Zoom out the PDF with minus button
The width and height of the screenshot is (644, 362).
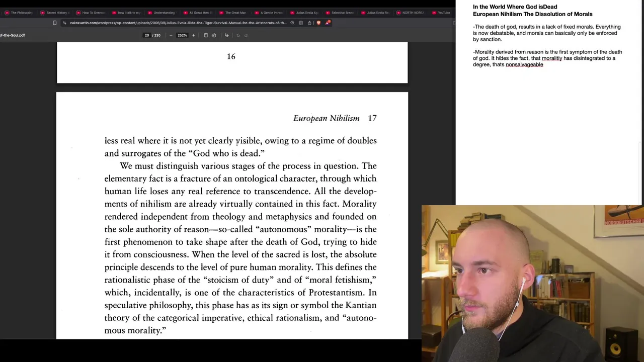(171, 35)
